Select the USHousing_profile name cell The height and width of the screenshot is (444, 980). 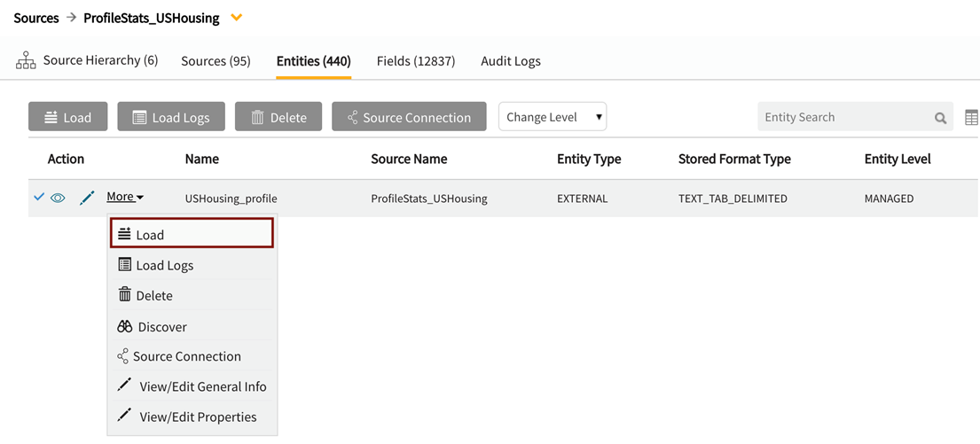click(x=231, y=199)
